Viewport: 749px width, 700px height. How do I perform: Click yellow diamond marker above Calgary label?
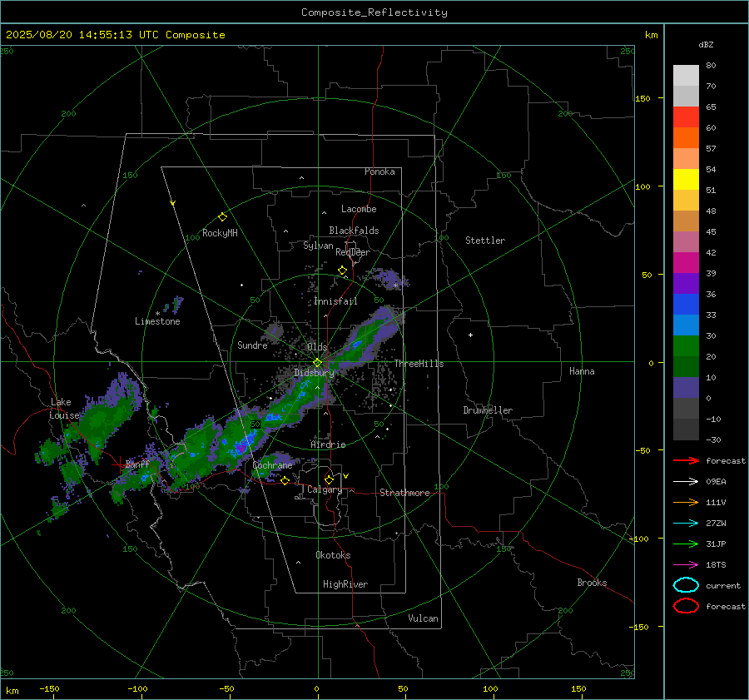tap(329, 479)
